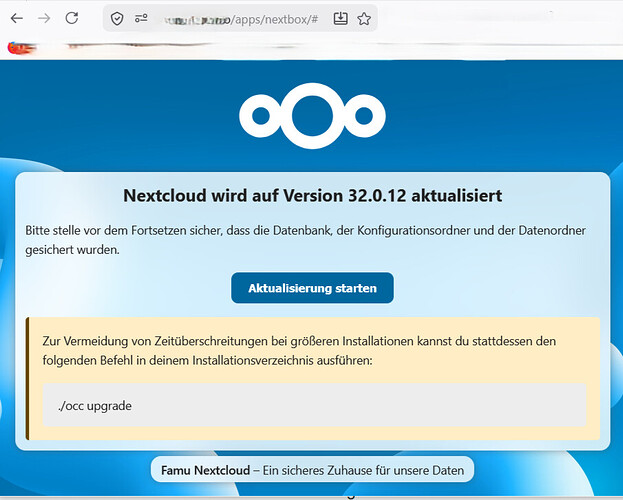
Task: Click the install/download page icon in address bar
Action: [341, 18]
